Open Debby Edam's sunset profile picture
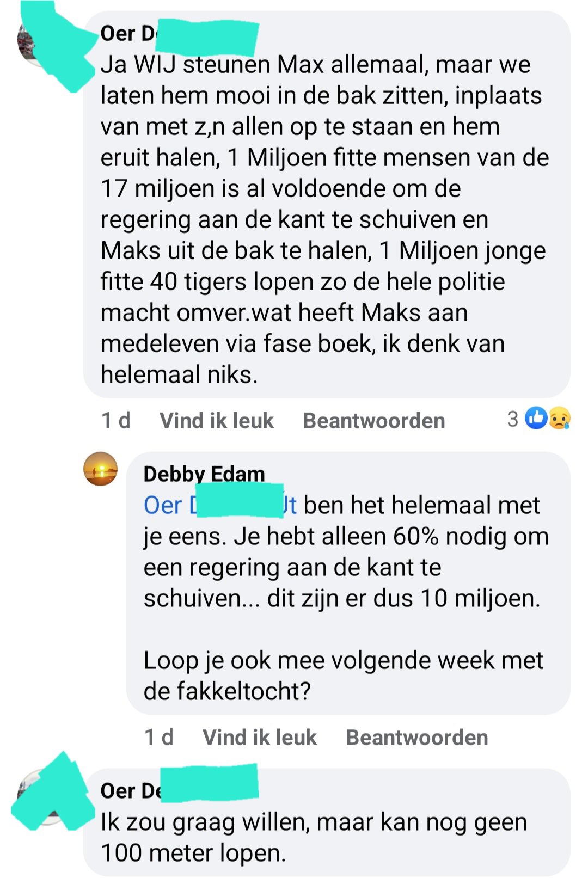Viewport: 588px width, 878px height. [x=100, y=469]
